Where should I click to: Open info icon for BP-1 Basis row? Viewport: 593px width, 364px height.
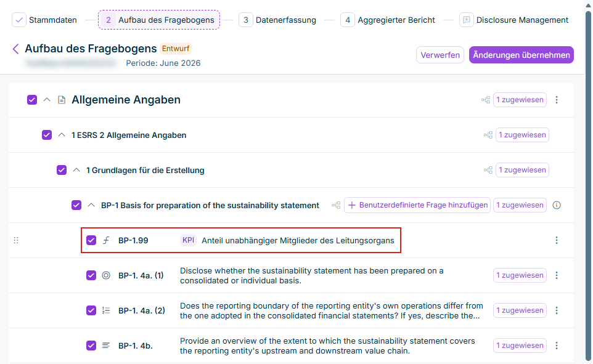[x=557, y=205]
